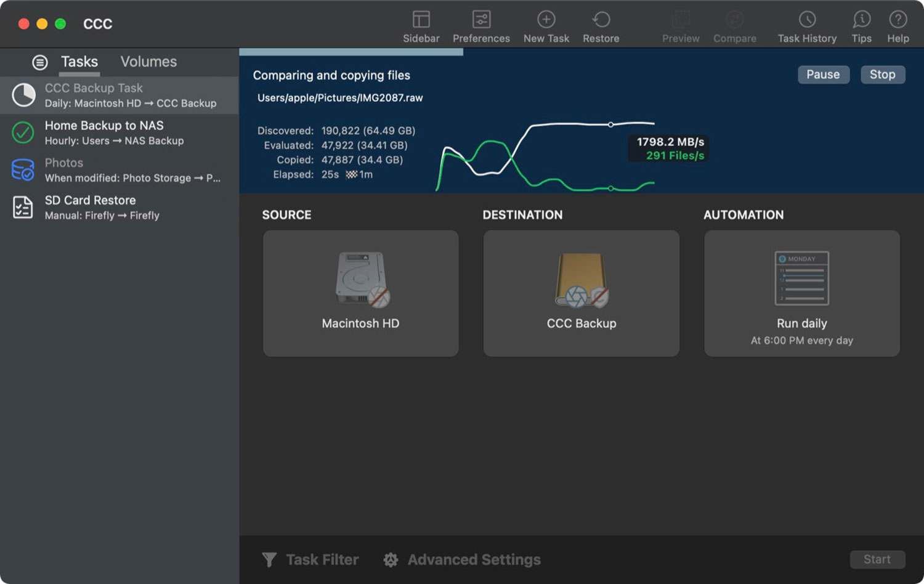Open the Macintosh HD source selector

click(360, 293)
